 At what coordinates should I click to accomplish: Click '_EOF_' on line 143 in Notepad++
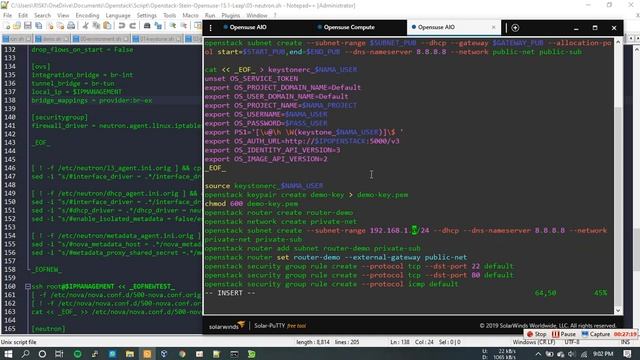point(41,142)
